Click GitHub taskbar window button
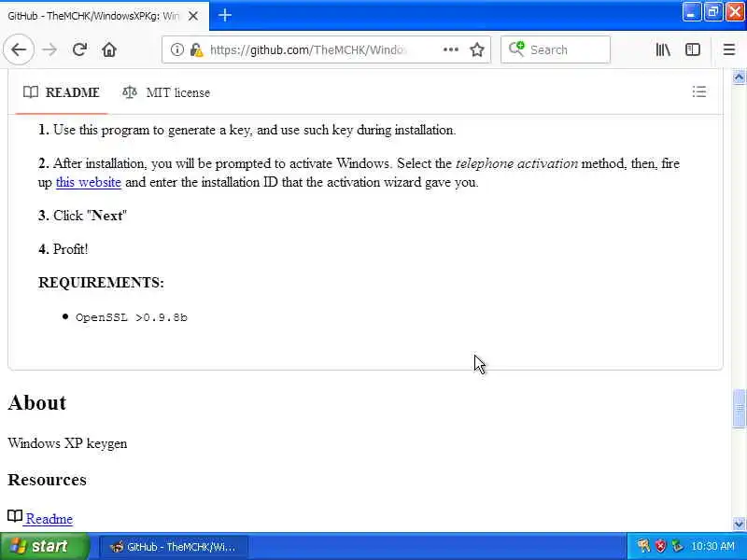Viewport: 747px width, 560px height. (175, 547)
